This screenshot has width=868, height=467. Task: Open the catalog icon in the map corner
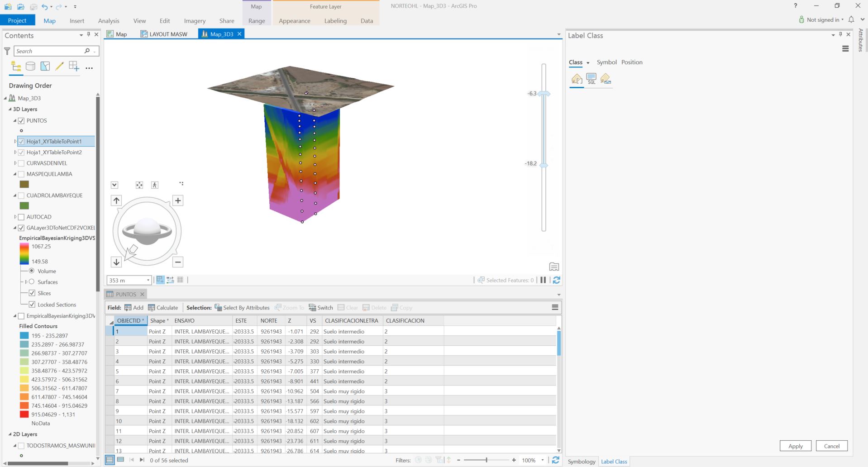(x=554, y=267)
